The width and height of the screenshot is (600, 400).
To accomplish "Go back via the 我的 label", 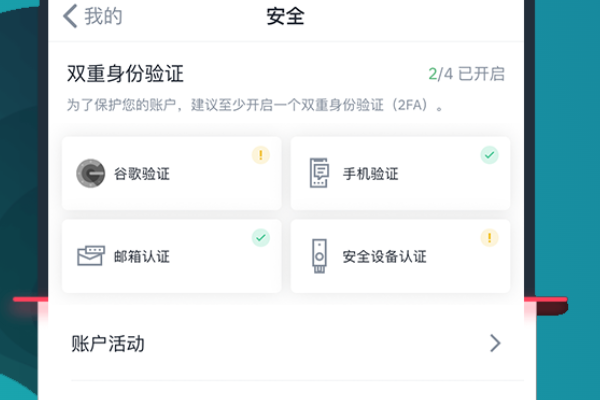I will [103, 16].
